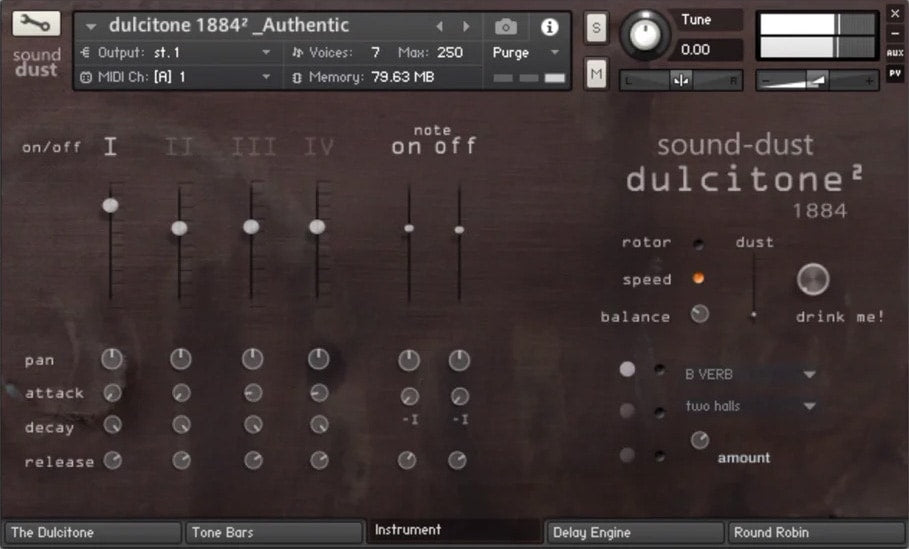Screen dimensions: 909x549
Task: Click the reverb amount knob
Action: point(700,439)
